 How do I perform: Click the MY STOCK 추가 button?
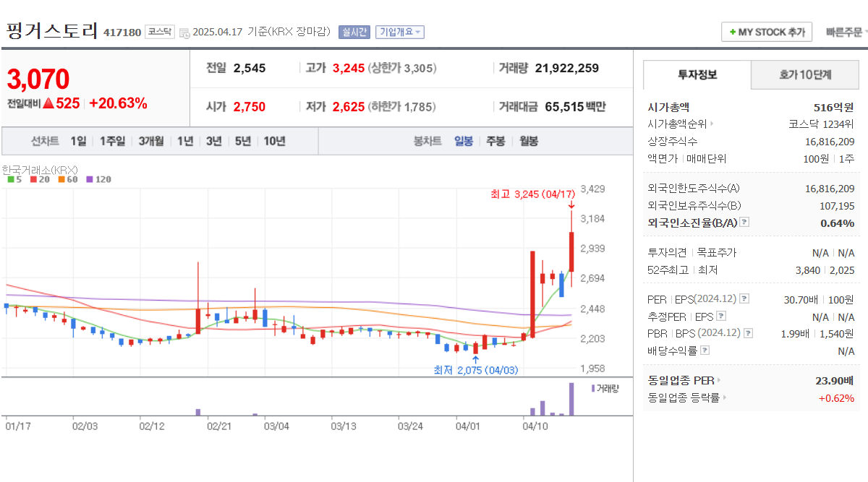767,31
